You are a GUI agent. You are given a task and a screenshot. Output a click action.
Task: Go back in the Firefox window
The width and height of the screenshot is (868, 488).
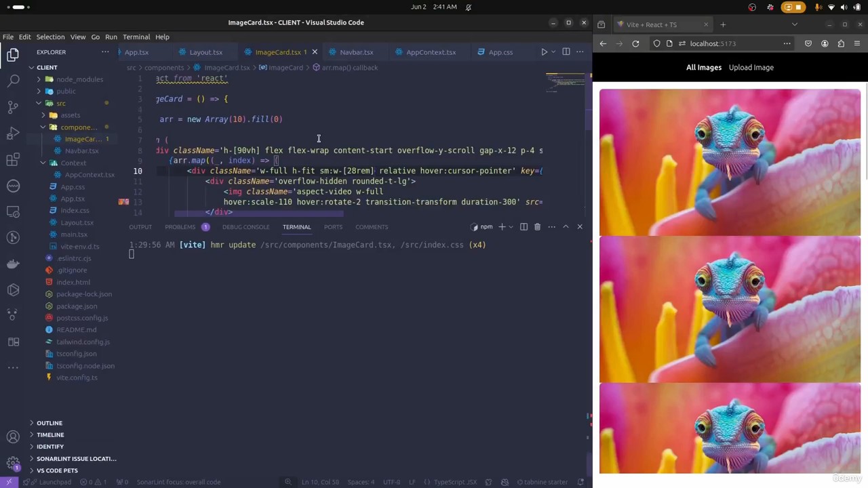pyautogui.click(x=603, y=43)
